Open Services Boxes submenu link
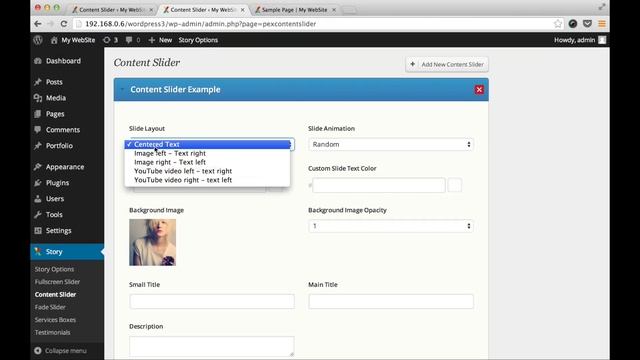The height and width of the screenshot is (360, 640). (55, 320)
